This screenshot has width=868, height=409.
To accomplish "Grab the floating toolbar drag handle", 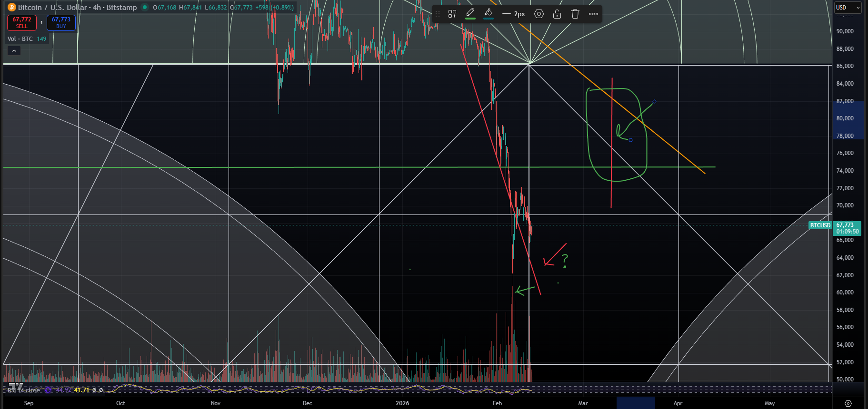I will 438,14.
